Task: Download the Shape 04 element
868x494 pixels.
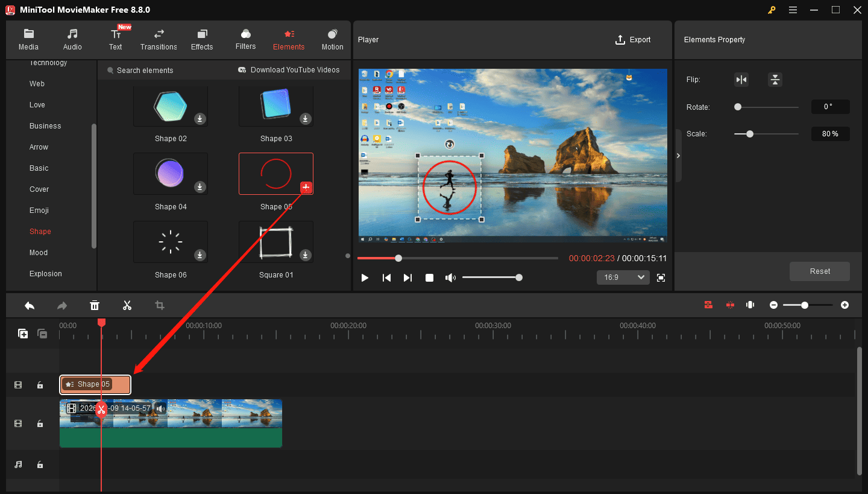Action: (200, 187)
